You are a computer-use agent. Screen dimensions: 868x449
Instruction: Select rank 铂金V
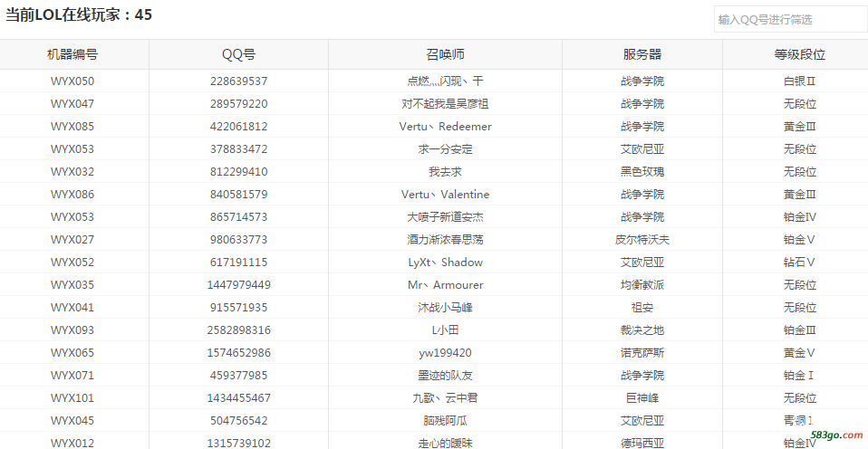[x=800, y=240]
